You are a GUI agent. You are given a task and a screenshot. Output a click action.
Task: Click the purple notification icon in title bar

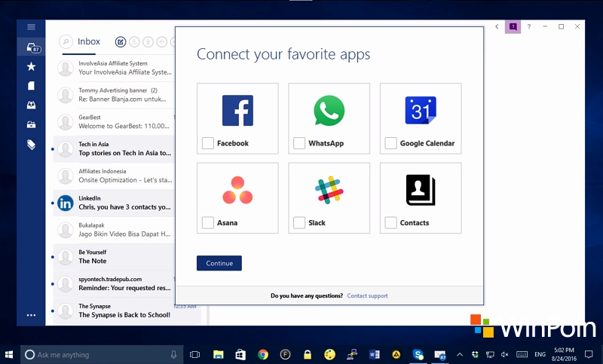coord(513,26)
